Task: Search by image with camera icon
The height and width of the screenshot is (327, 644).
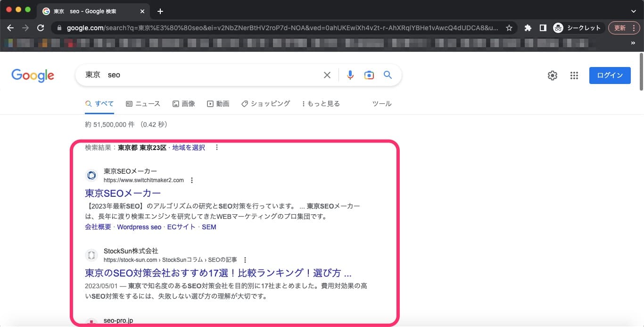Action: click(x=369, y=75)
